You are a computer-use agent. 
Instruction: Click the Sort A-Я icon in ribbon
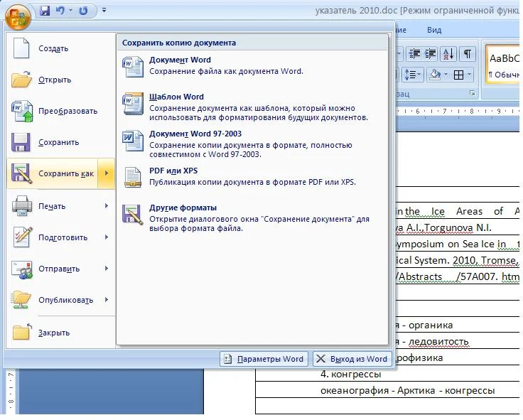pos(448,54)
